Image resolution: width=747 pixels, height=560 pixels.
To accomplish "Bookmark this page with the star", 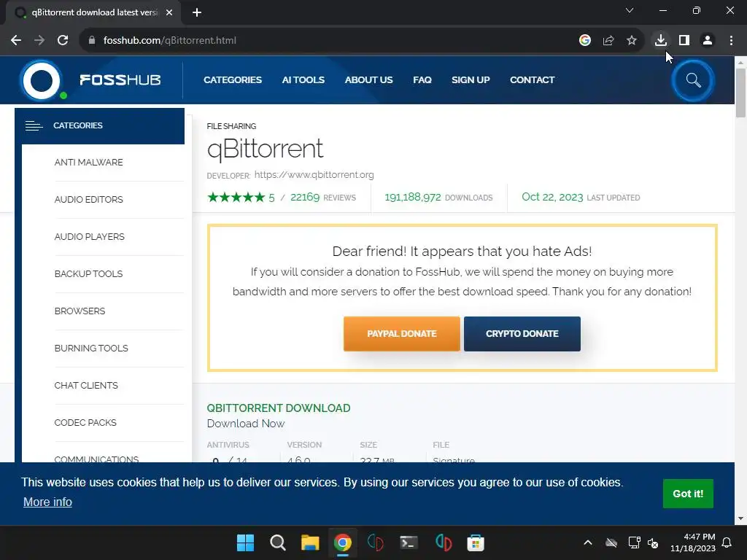I will click(x=632, y=41).
